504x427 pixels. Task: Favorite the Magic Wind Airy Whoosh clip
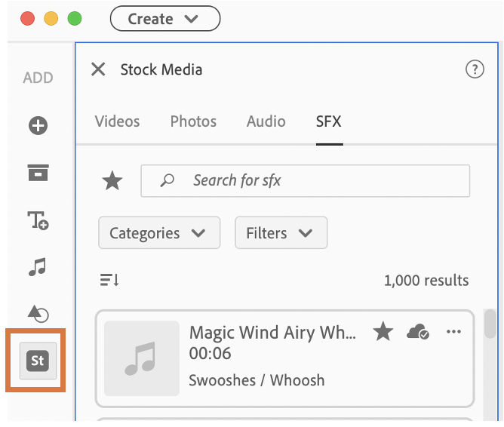pos(383,332)
